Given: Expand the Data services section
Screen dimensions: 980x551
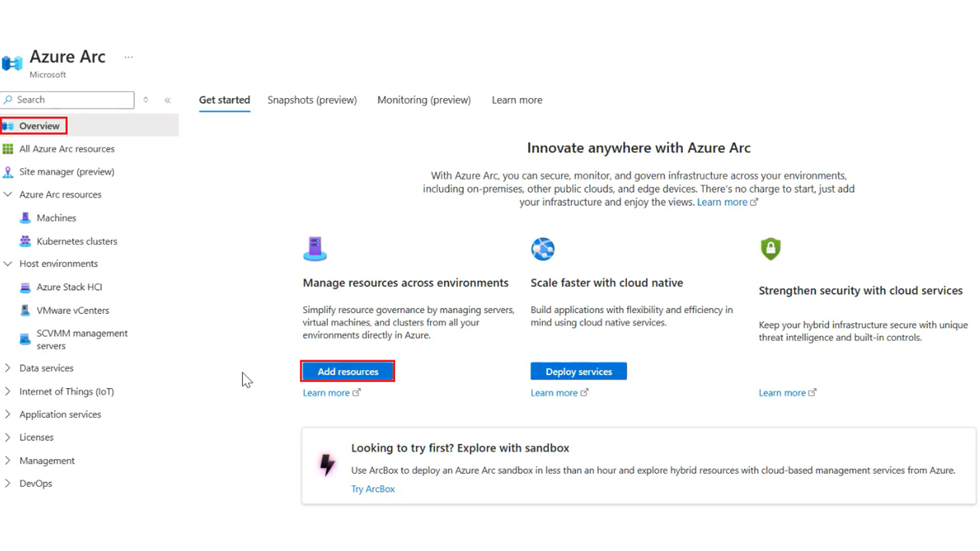Looking at the screenshot, I should click(8, 368).
